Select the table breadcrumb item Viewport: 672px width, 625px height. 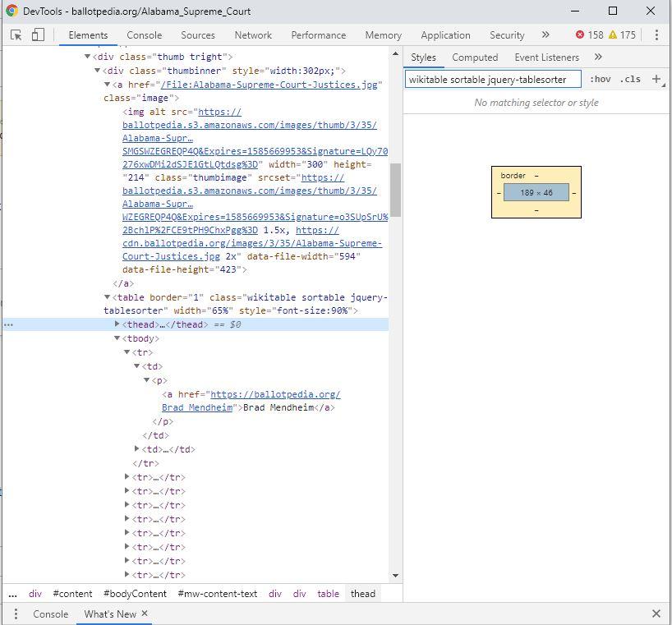328,593
